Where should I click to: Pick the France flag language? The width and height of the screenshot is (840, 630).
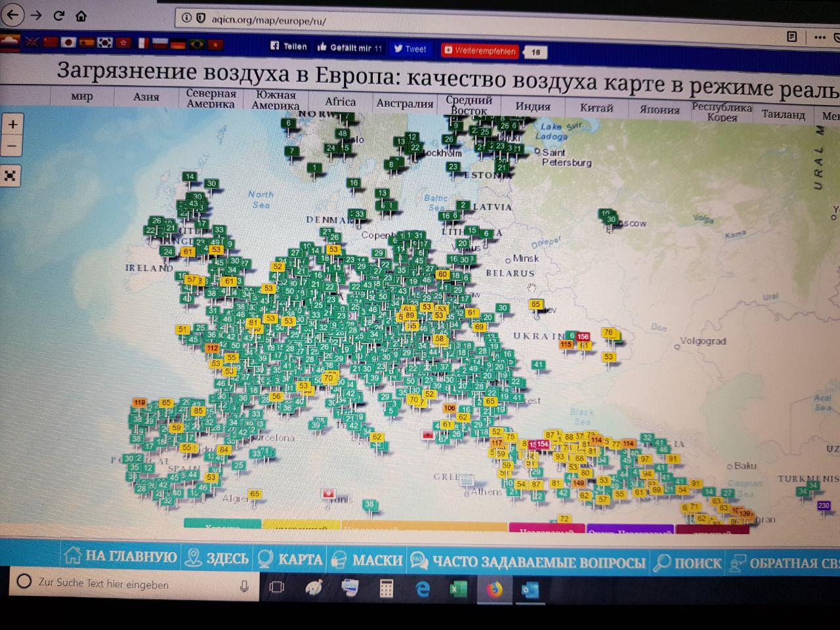pyautogui.click(x=142, y=43)
